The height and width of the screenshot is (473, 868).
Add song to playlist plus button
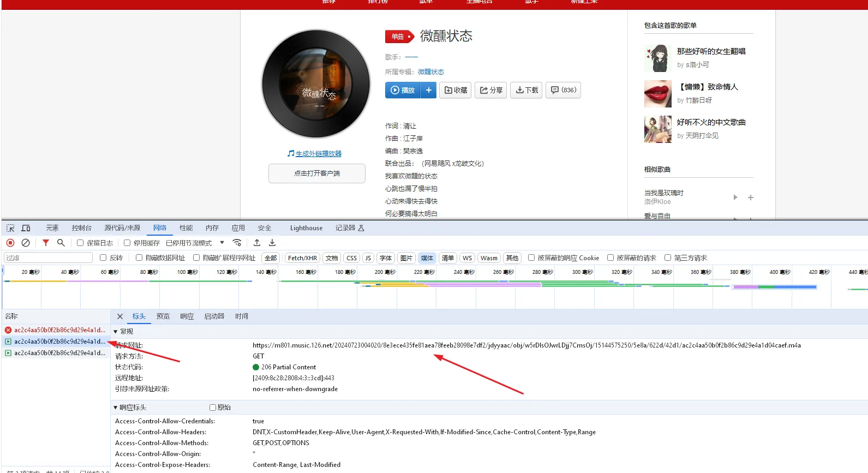click(x=429, y=90)
